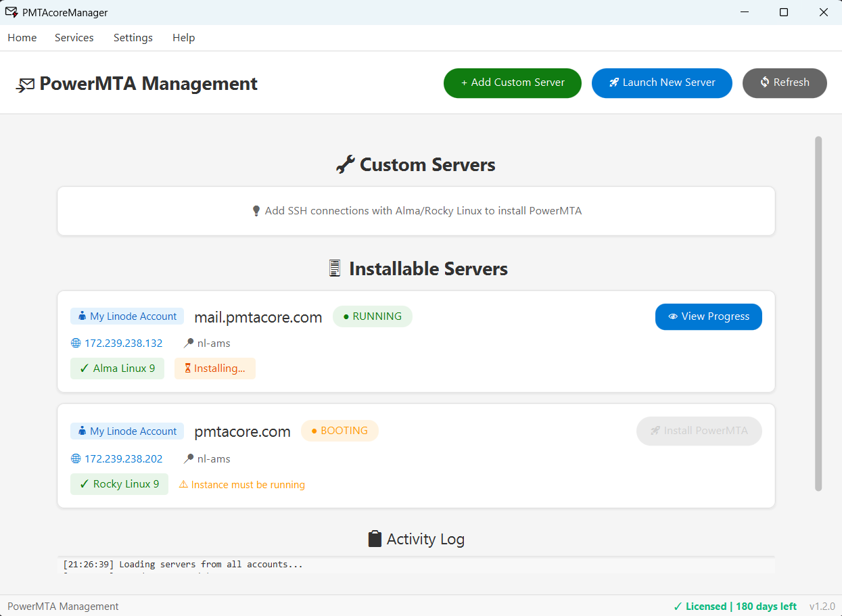Click the Launch New Server button

[x=661, y=82]
